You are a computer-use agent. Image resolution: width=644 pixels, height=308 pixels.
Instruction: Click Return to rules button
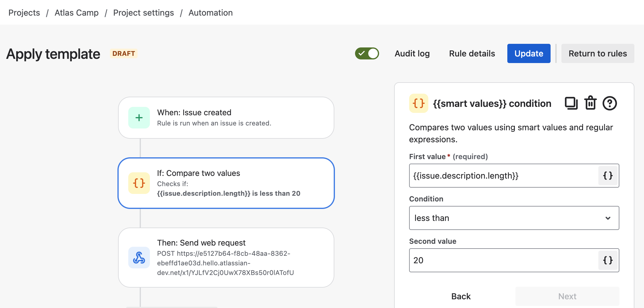pos(597,53)
